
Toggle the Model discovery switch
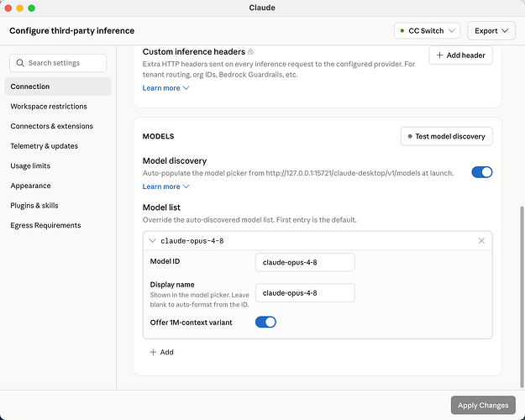point(482,172)
